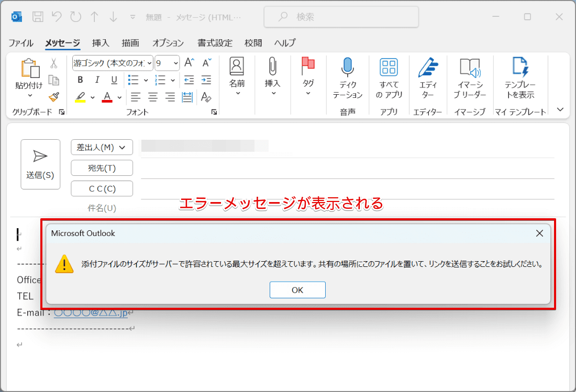Click the 送信(S) send button

40,164
